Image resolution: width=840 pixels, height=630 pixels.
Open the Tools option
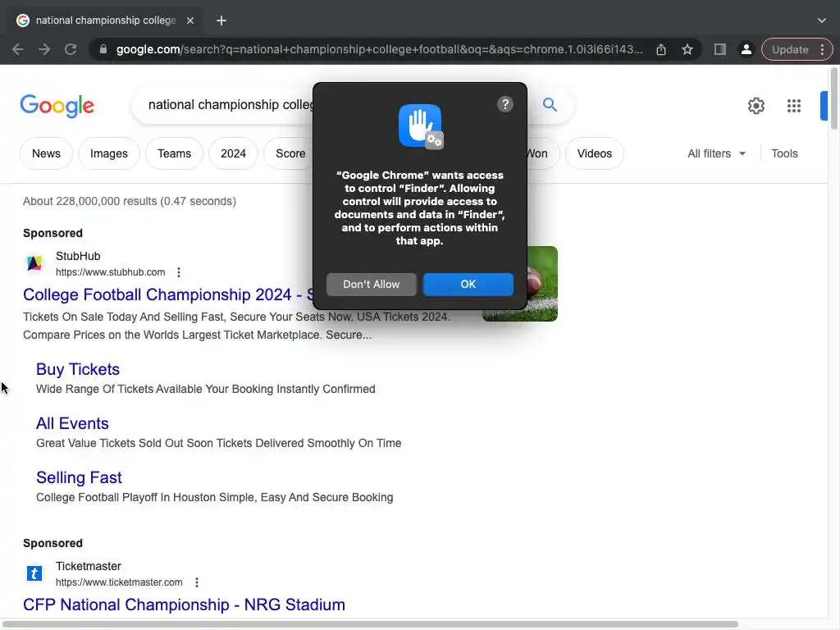pos(784,153)
